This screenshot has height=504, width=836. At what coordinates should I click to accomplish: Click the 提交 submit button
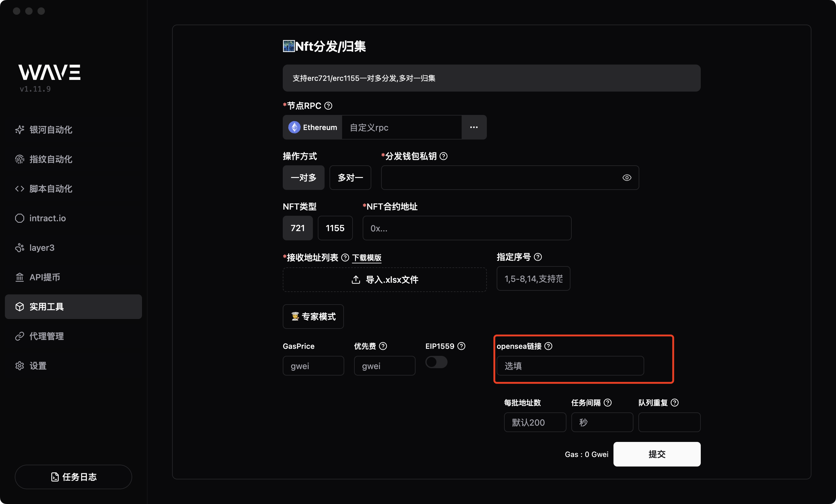[657, 454]
